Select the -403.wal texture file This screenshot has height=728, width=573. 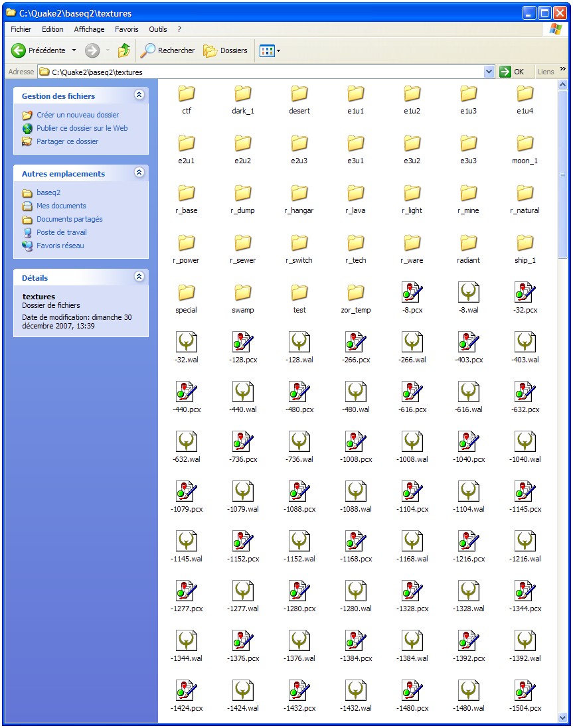click(525, 342)
